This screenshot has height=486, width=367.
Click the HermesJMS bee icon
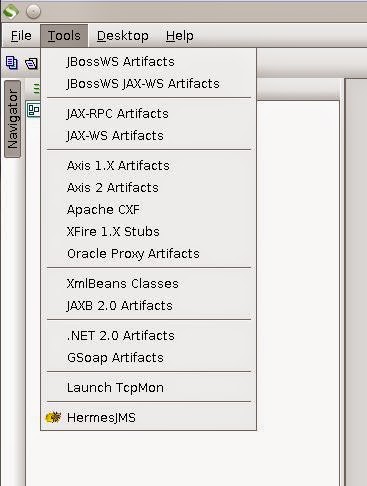53,417
